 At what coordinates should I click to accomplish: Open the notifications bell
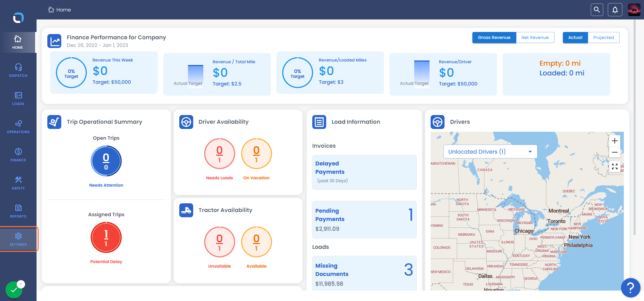pos(615,10)
